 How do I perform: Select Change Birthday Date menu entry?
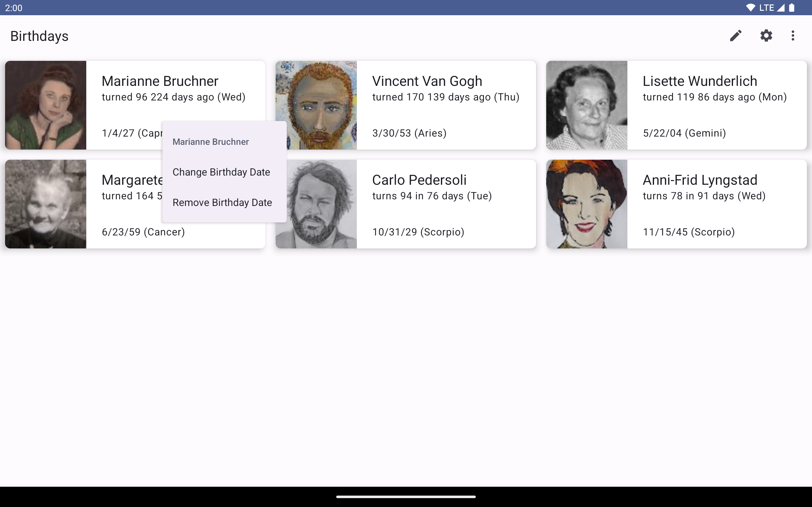pyautogui.click(x=221, y=172)
